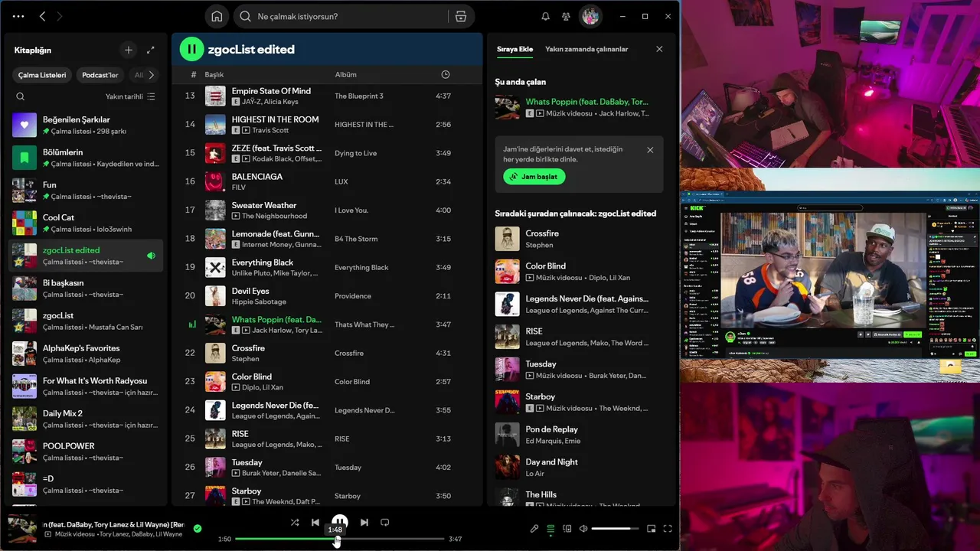Toggle the queue panel icon

pyautogui.click(x=550, y=528)
